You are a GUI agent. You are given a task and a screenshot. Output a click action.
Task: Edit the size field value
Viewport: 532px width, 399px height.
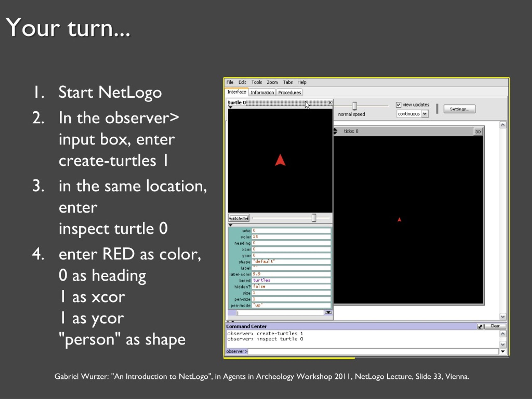291,293
